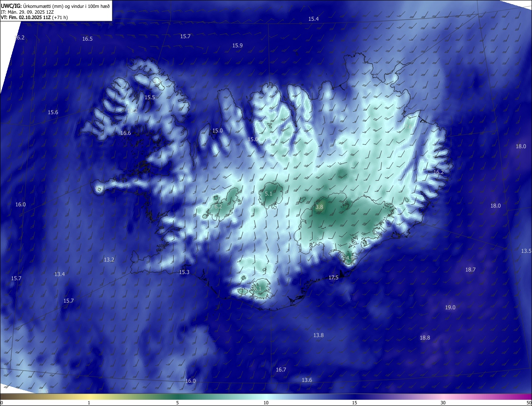The height and width of the screenshot is (406, 532).
Task: Click the map value 13.8
Action: [x=318, y=335]
